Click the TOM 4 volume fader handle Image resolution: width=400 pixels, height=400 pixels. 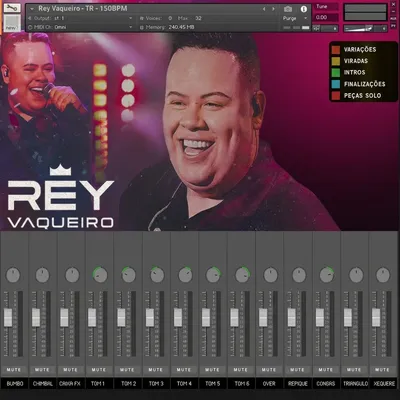click(x=178, y=318)
